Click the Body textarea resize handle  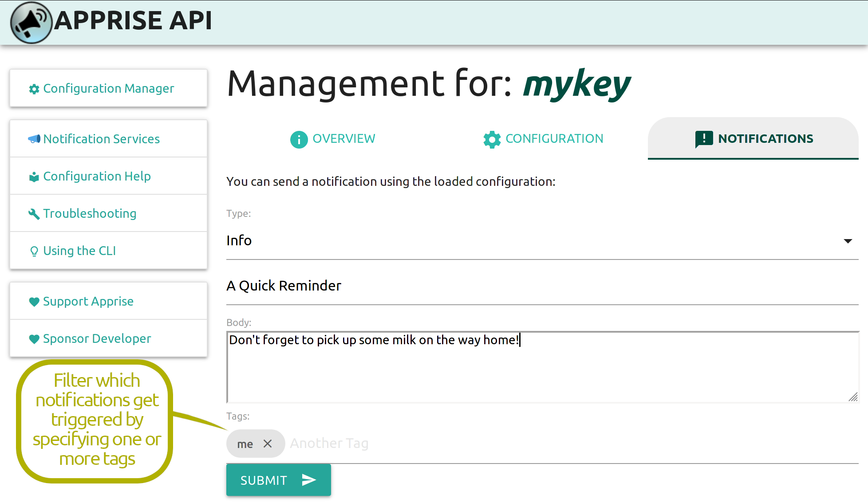click(853, 397)
